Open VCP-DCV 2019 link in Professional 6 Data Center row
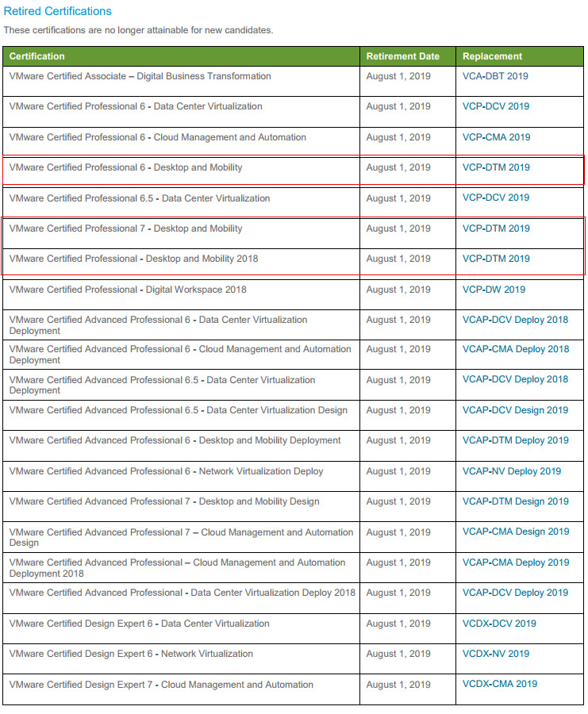 point(495,106)
